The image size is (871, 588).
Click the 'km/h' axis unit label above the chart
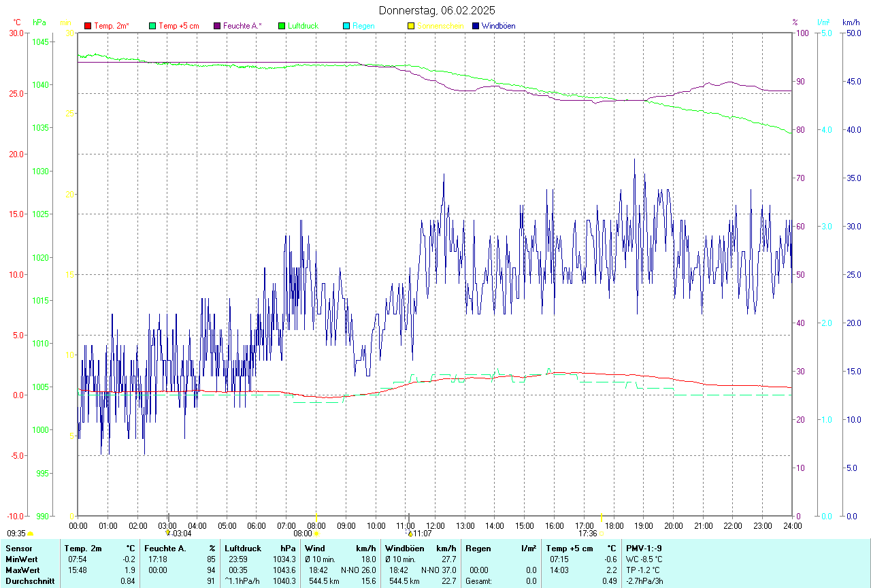851,22
